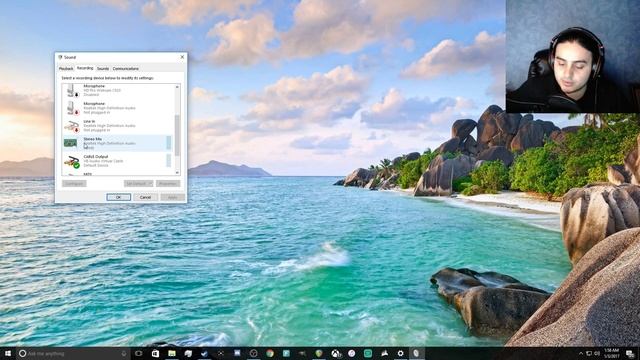
Task: Click the Configure button
Action: (x=74, y=184)
